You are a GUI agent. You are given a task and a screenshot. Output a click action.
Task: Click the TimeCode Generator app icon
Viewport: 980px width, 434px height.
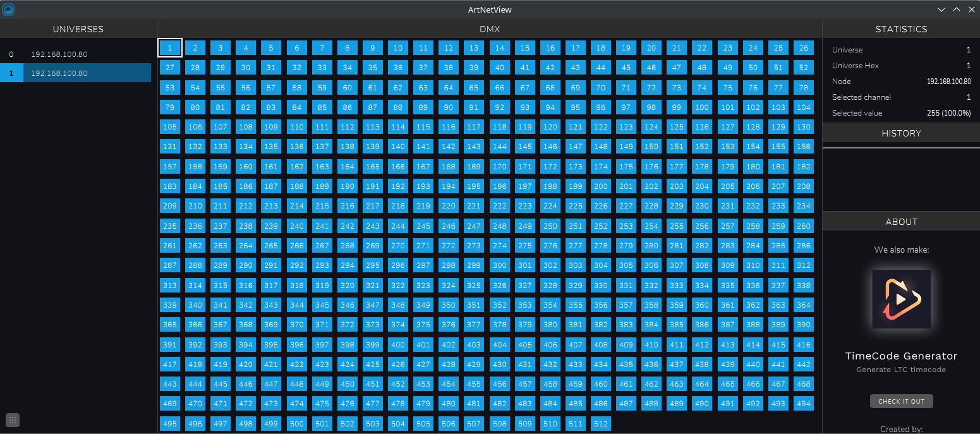click(901, 298)
